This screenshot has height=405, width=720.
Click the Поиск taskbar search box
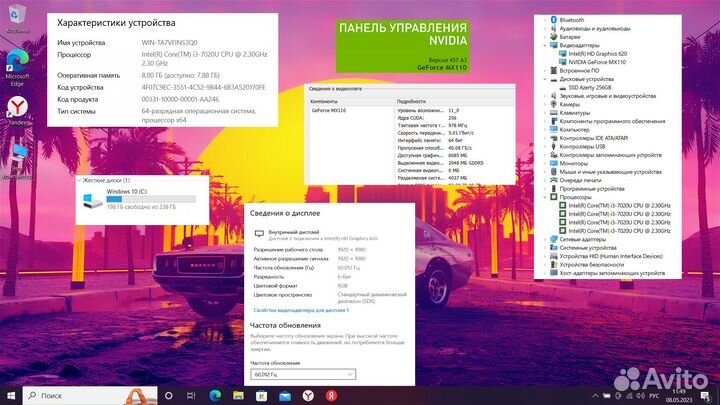point(90,395)
